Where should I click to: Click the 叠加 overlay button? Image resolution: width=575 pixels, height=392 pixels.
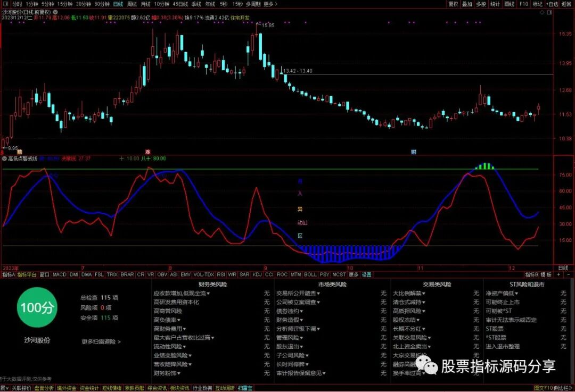pos(467,4)
